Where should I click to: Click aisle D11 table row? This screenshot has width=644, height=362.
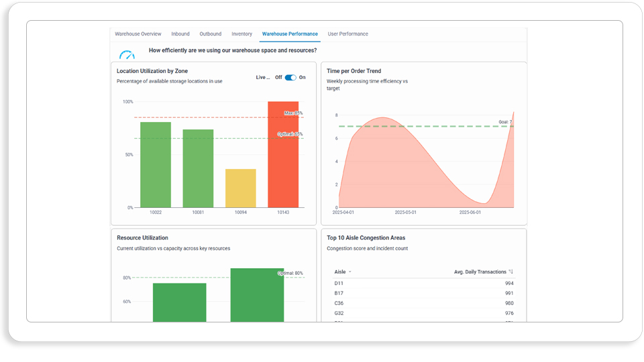424,283
